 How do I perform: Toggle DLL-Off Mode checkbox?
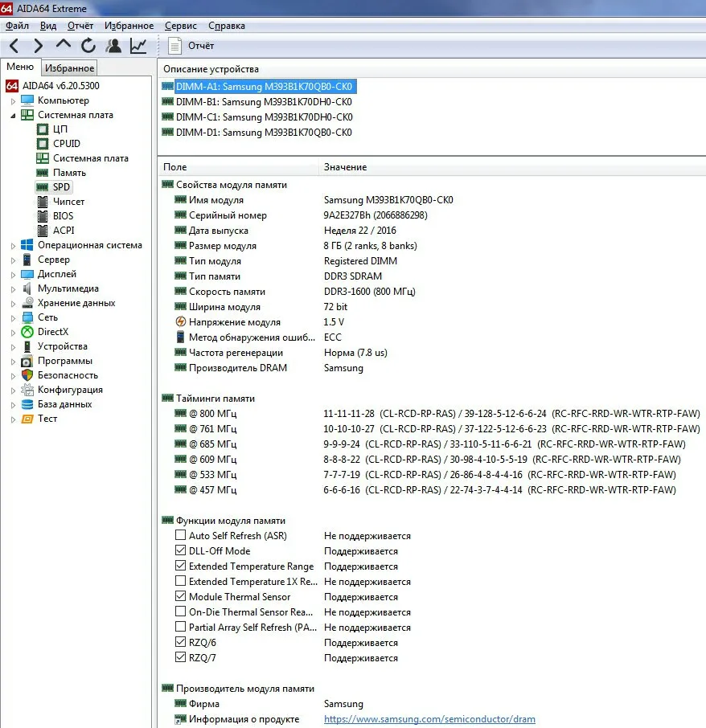180,550
